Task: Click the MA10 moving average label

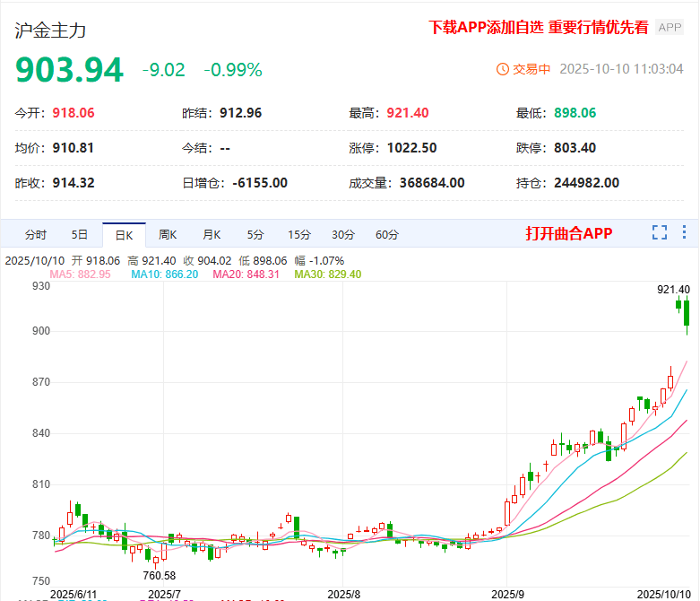Action: (164, 274)
